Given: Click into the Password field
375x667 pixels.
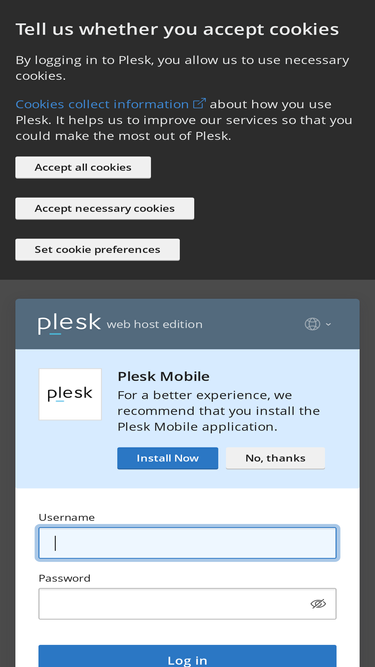Looking at the screenshot, I should coord(188,604).
